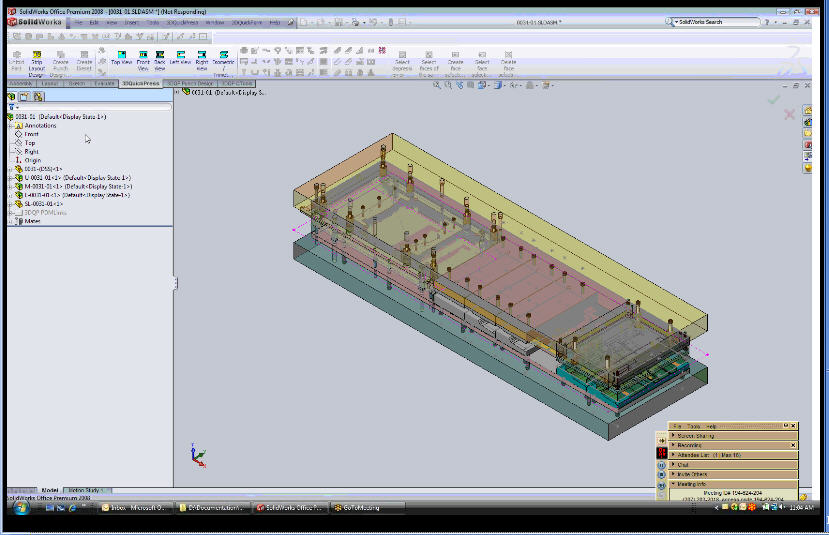Viewport: 829px width, 535px height.
Task: Open the Insert menu
Action: pyautogui.click(x=131, y=21)
